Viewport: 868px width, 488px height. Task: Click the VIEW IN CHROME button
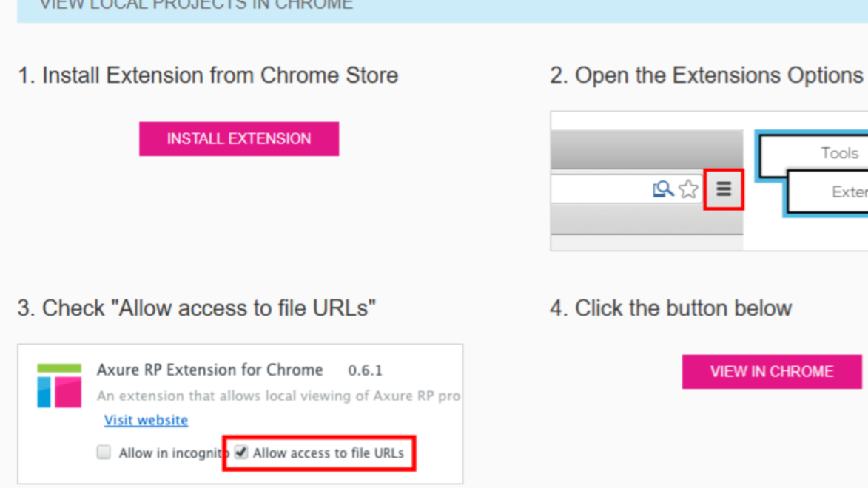771,371
